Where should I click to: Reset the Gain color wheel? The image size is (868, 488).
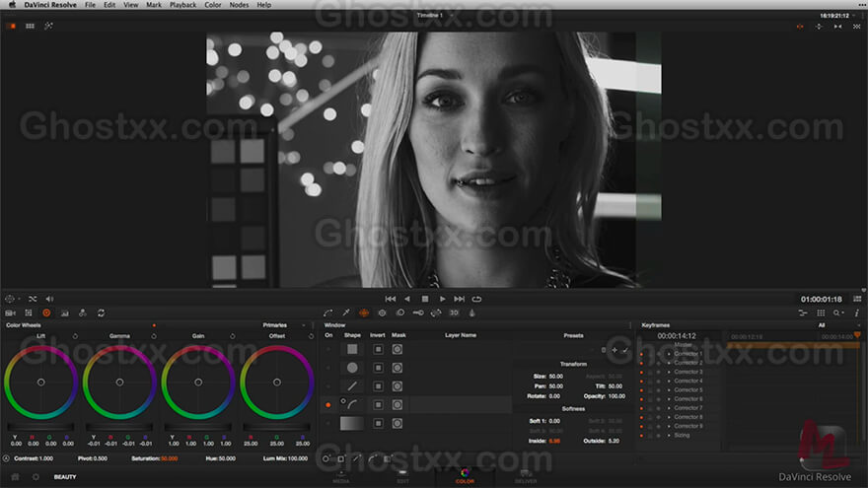pyautogui.click(x=232, y=336)
